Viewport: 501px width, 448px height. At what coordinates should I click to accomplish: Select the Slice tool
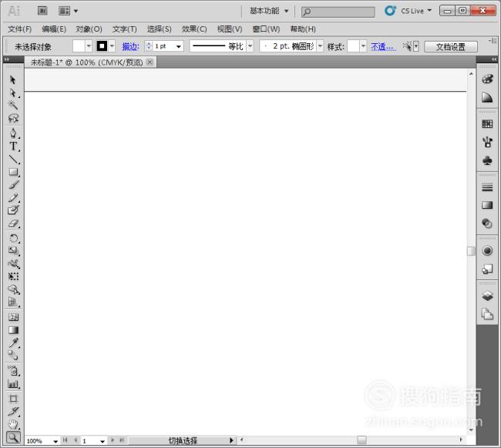coord(13,412)
